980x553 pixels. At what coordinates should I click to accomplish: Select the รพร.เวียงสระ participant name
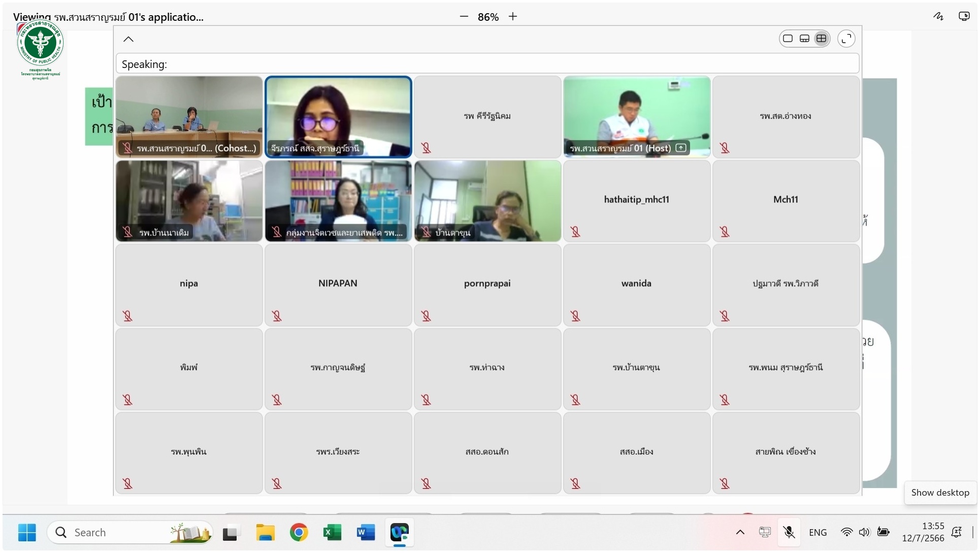(x=338, y=451)
